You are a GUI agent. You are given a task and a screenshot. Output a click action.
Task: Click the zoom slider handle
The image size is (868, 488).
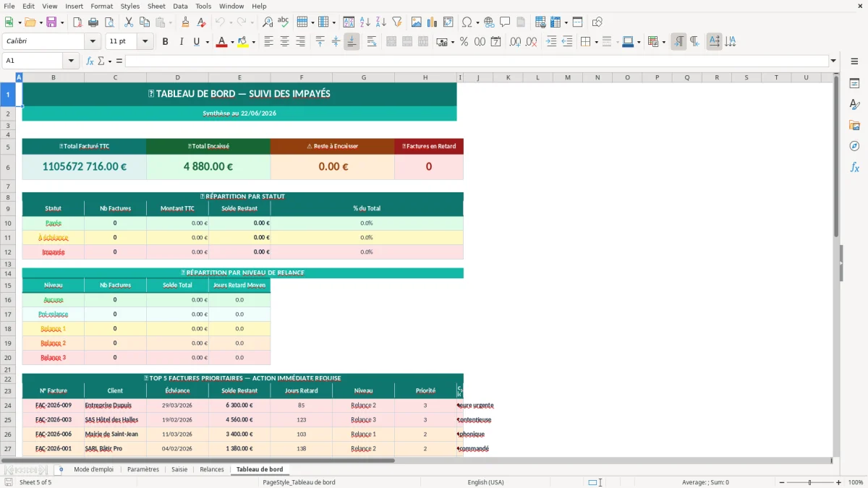coord(810,482)
